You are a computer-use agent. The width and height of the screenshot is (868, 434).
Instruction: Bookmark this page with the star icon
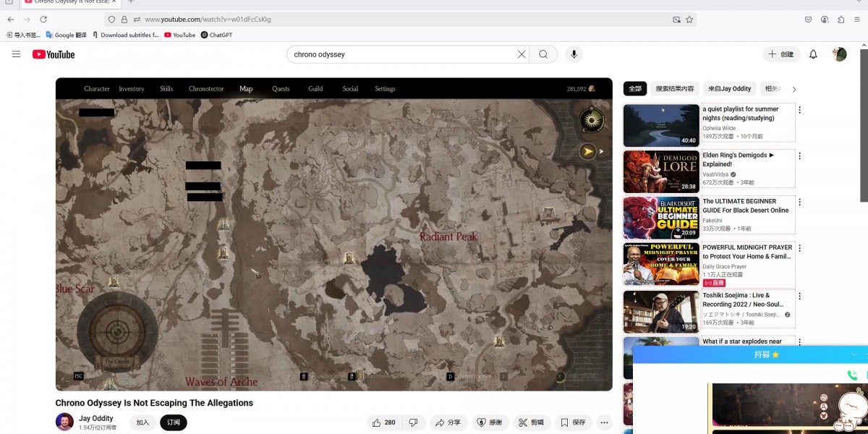pos(689,20)
